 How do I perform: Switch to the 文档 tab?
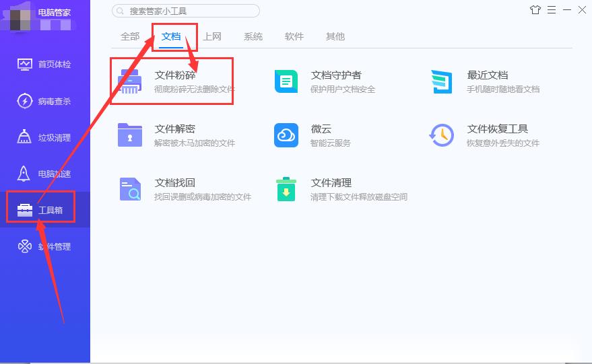[171, 36]
